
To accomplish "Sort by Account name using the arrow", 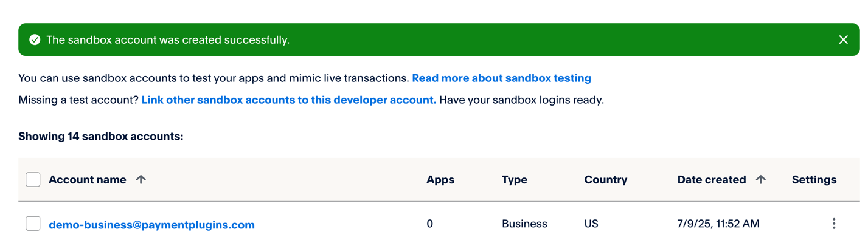I will [141, 179].
